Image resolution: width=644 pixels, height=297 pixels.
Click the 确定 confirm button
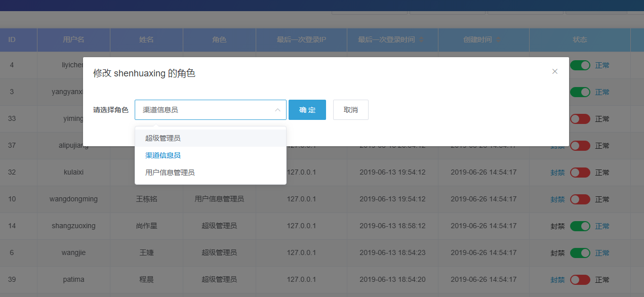307,110
